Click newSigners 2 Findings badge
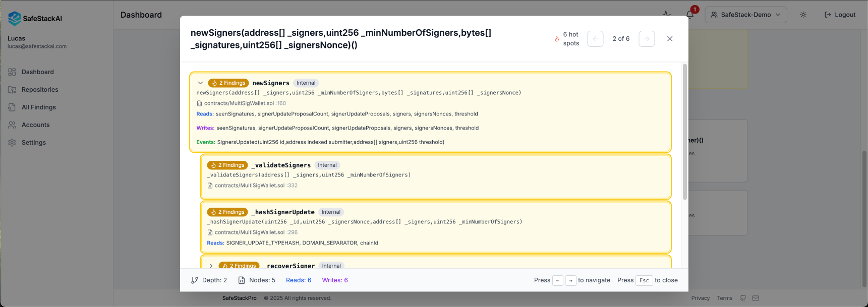Viewport: 868px width, 307px height. point(228,83)
